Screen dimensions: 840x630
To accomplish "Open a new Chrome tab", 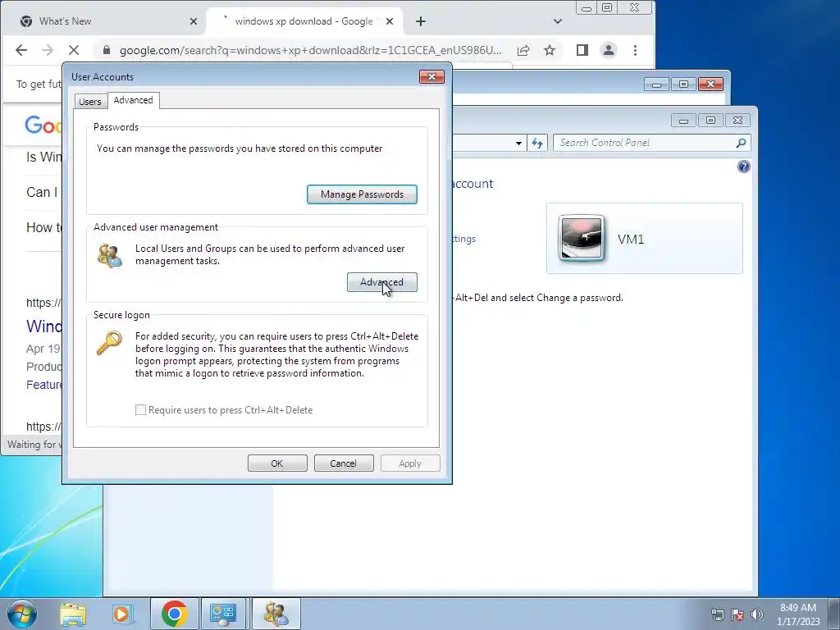I will pyautogui.click(x=421, y=21).
